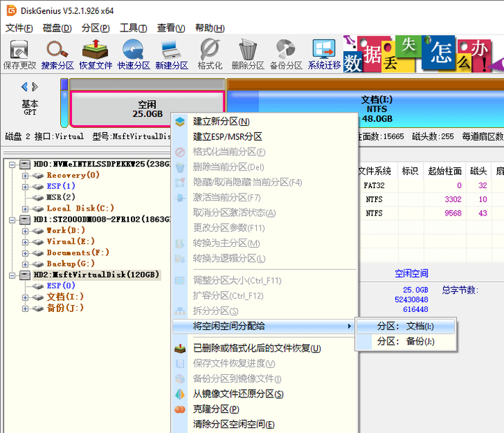
Task: Expand the Virual(E:) partition node
Action: point(25,242)
